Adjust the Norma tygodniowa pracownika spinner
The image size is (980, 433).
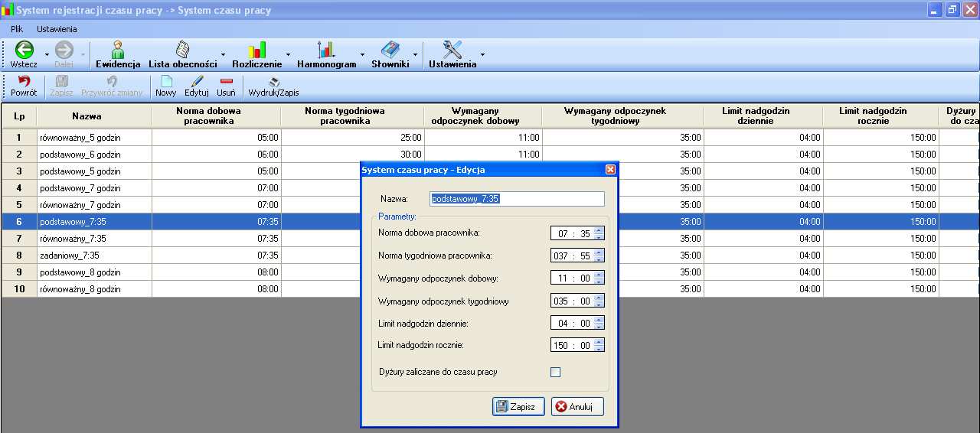(x=599, y=256)
